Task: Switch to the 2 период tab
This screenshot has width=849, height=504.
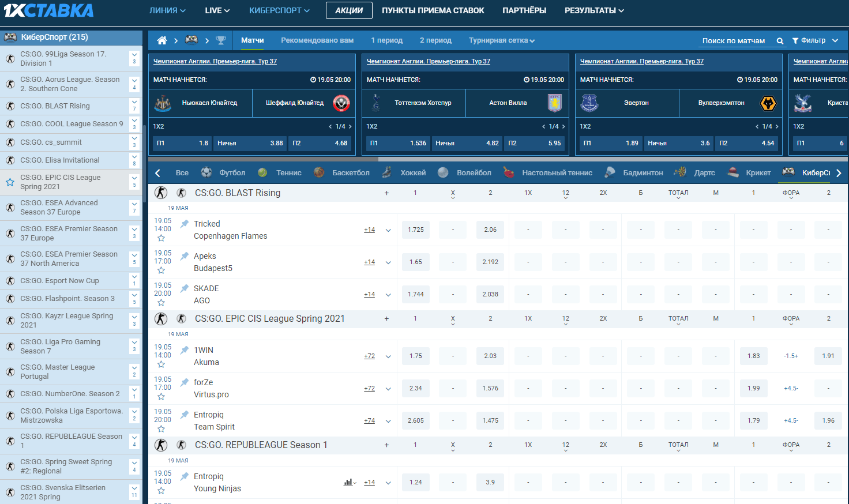Action: point(435,40)
